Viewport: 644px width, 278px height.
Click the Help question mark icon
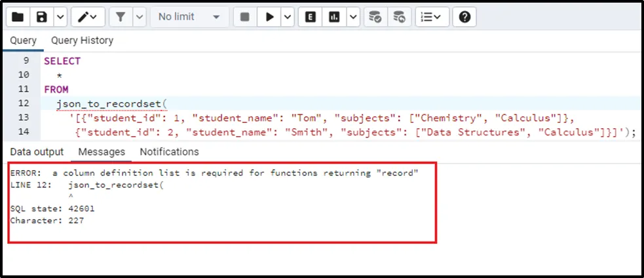(464, 17)
